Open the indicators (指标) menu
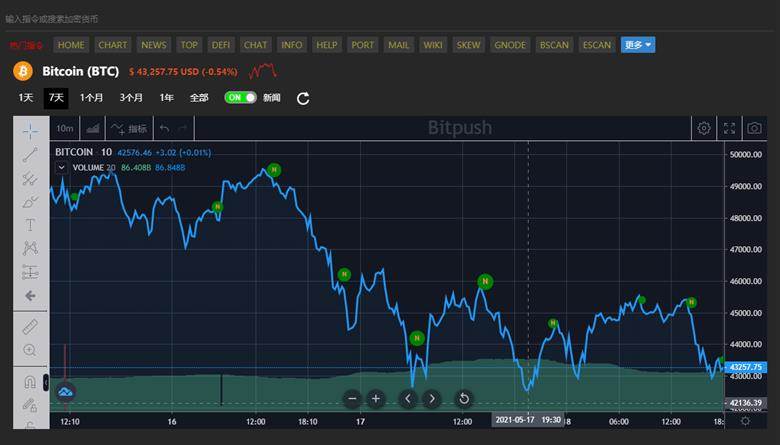The image size is (780, 445). 129,129
